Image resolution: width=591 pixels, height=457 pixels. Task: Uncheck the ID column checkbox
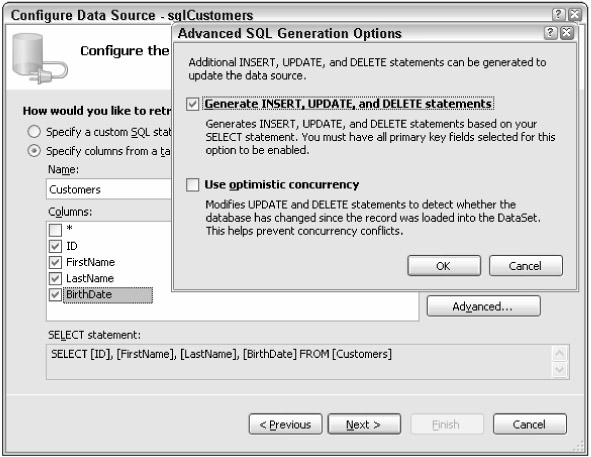[x=55, y=246]
